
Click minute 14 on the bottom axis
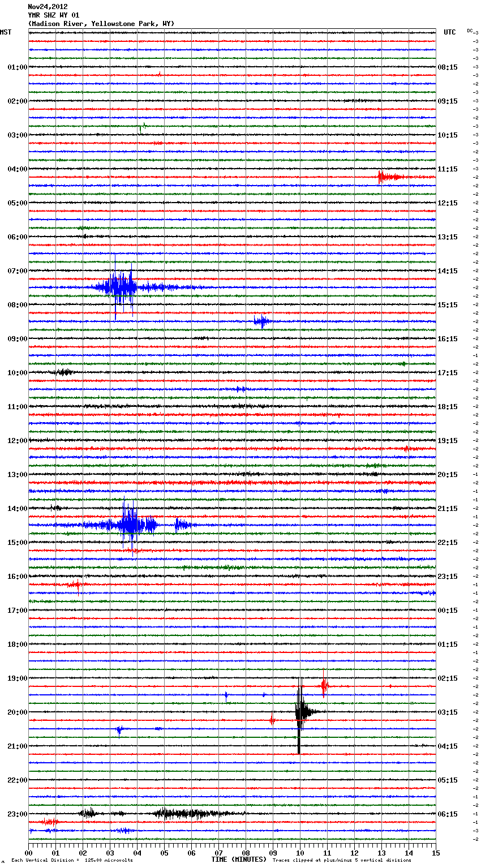[409, 853]
